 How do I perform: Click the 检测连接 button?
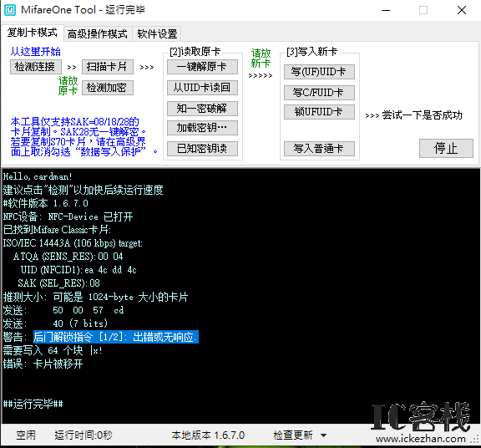[36, 67]
